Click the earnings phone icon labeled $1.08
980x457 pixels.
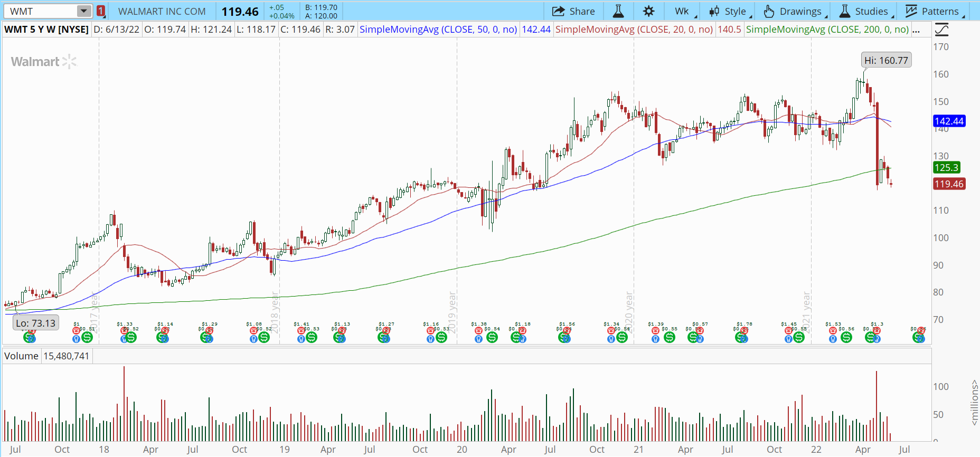click(x=255, y=330)
